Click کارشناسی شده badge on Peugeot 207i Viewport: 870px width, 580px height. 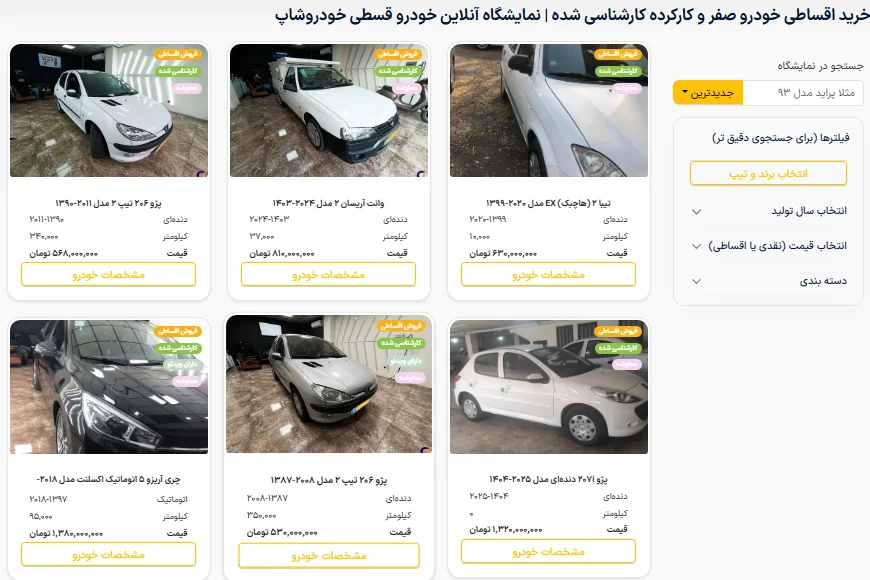[x=619, y=348]
